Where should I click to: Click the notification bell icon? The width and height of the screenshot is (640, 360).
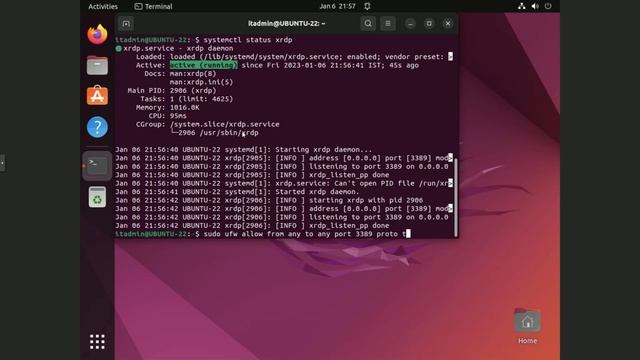367,7
